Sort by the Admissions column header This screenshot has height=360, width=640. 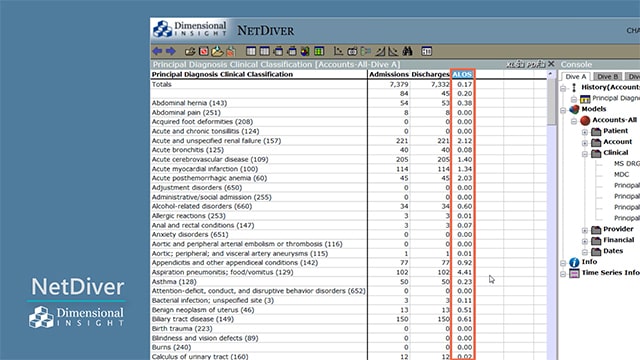389,74
